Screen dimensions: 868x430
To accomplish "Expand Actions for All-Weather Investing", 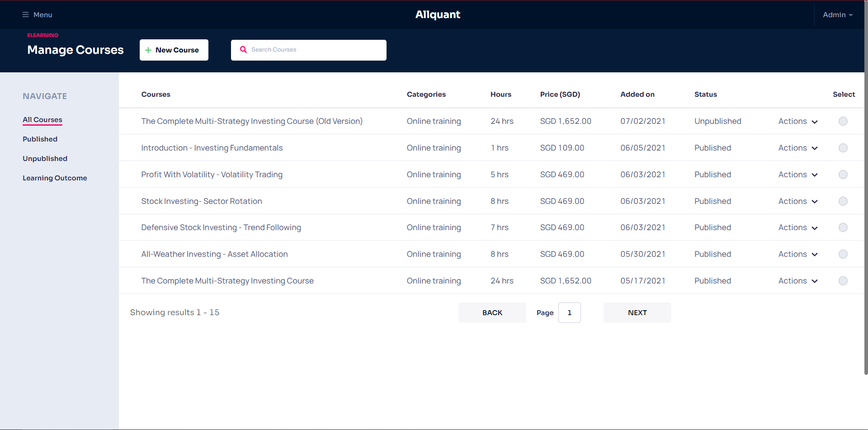I will click(x=798, y=254).
